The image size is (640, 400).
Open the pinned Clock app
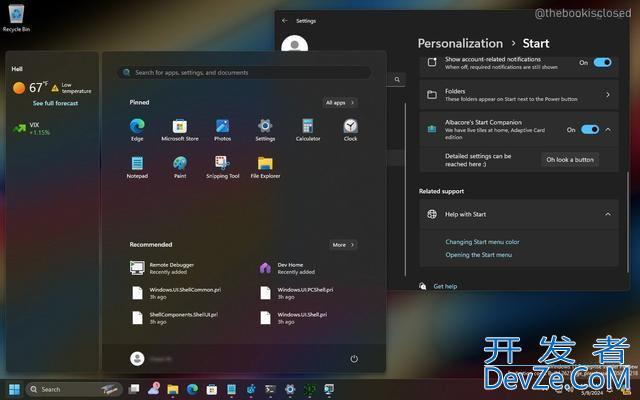click(x=350, y=130)
